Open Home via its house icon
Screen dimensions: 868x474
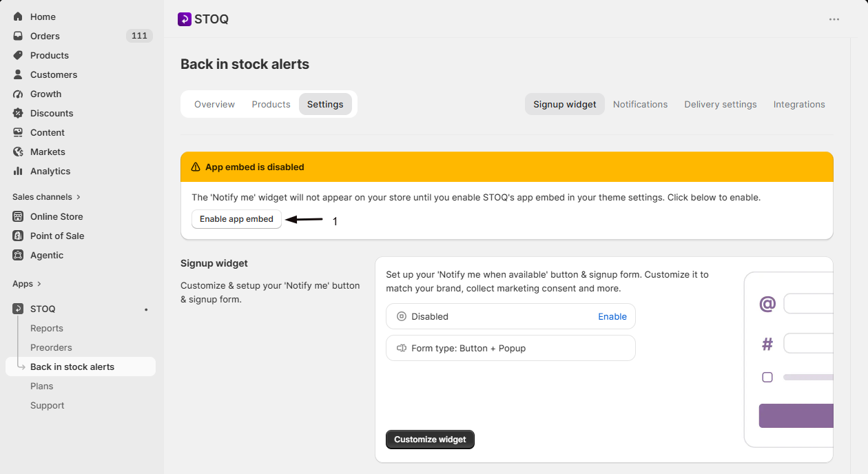coord(18,17)
